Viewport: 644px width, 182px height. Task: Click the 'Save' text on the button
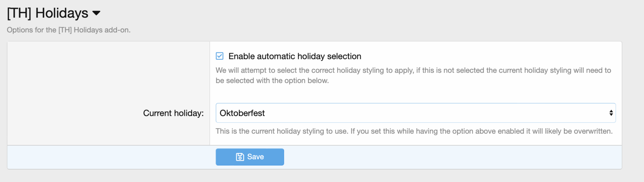point(255,157)
